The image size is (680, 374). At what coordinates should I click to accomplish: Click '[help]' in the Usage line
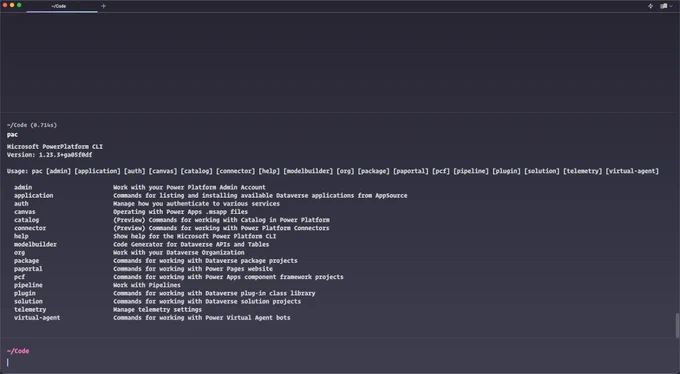pos(269,171)
